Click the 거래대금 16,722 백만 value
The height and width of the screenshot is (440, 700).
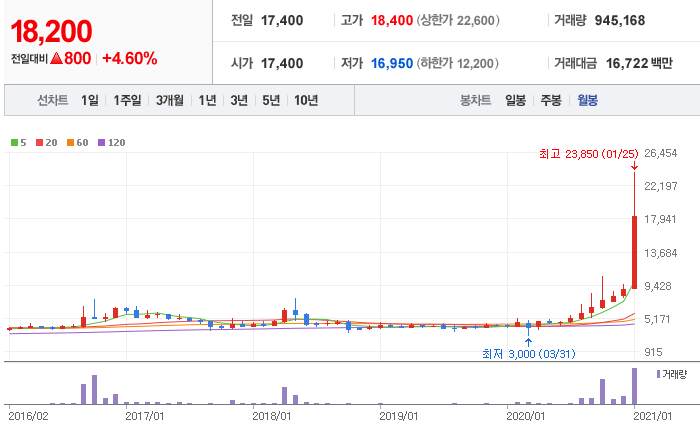[x=639, y=63]
